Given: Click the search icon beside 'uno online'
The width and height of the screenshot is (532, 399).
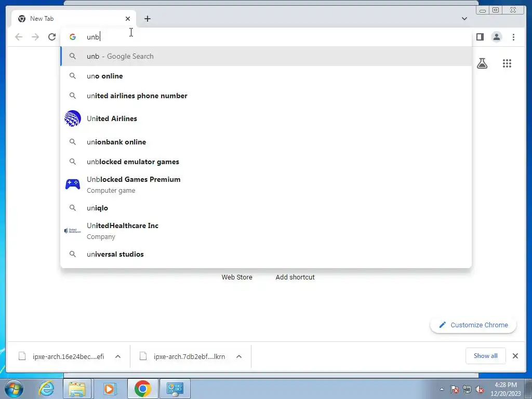Looking at the screenshot, I should click(73, 76).
